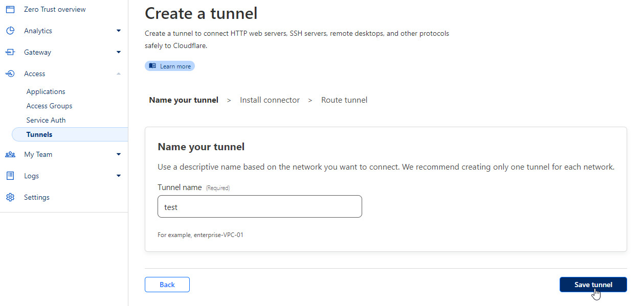Expand the Logs dropdown arrow
The height and width of the screenshot is (306, 644).
pos(119,176)
